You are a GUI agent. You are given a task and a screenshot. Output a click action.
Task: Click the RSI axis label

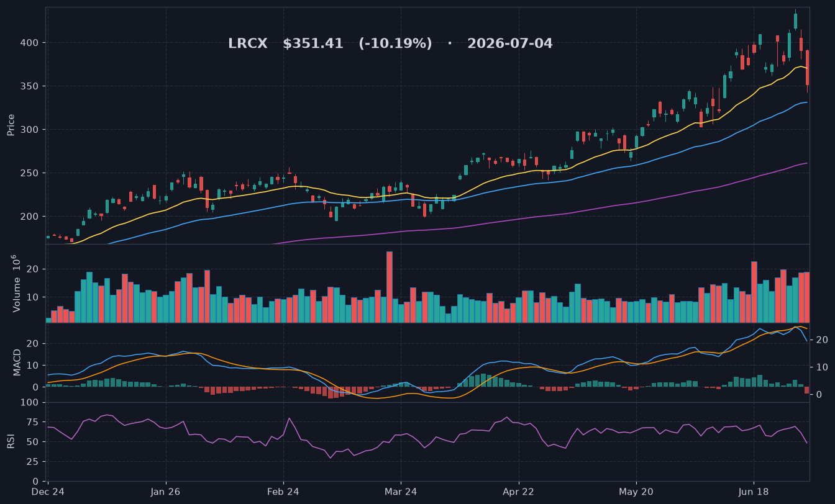[x=11, y=441]
